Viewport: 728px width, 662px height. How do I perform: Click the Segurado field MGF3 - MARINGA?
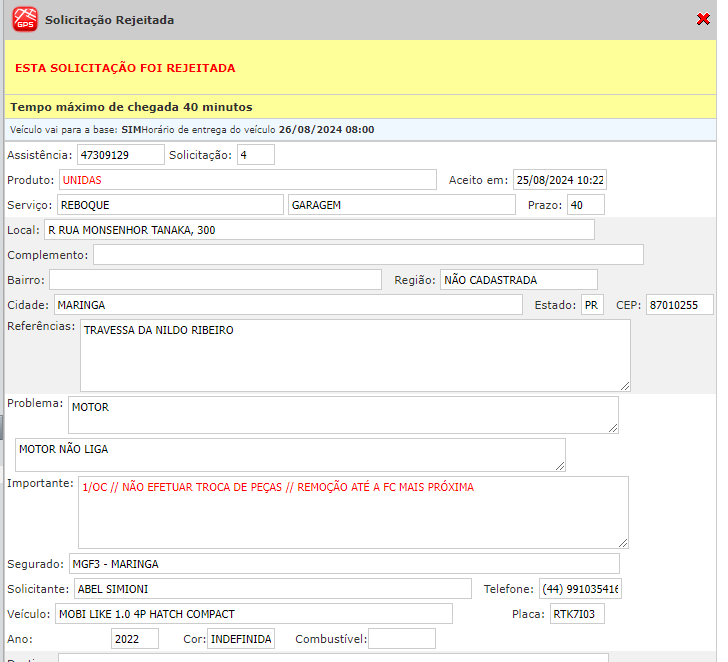(x=344, y=564)
